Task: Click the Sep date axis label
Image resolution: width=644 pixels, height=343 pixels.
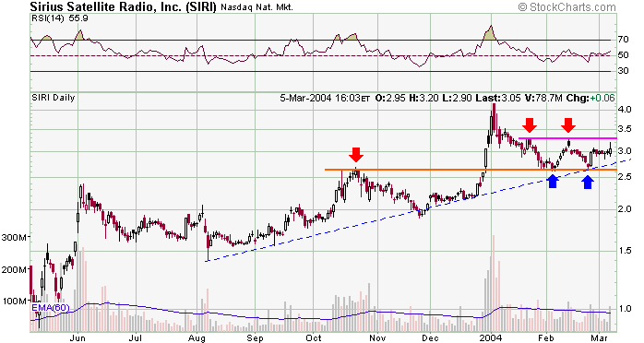Action: [x=255, y=338]
